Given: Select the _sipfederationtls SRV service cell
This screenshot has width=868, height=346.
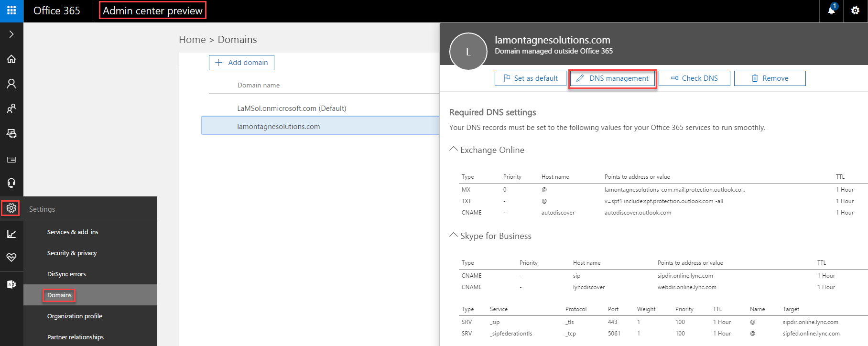Looking at the screenshot, I should 511,334.
